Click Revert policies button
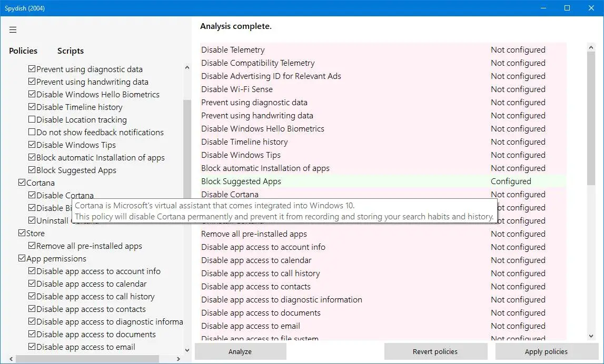The image size is (604, 364). coord(435,351)
